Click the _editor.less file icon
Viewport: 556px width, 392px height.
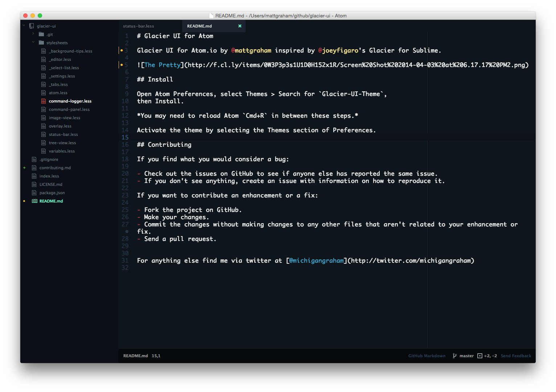pyautogui.click(x=44, y=59)
